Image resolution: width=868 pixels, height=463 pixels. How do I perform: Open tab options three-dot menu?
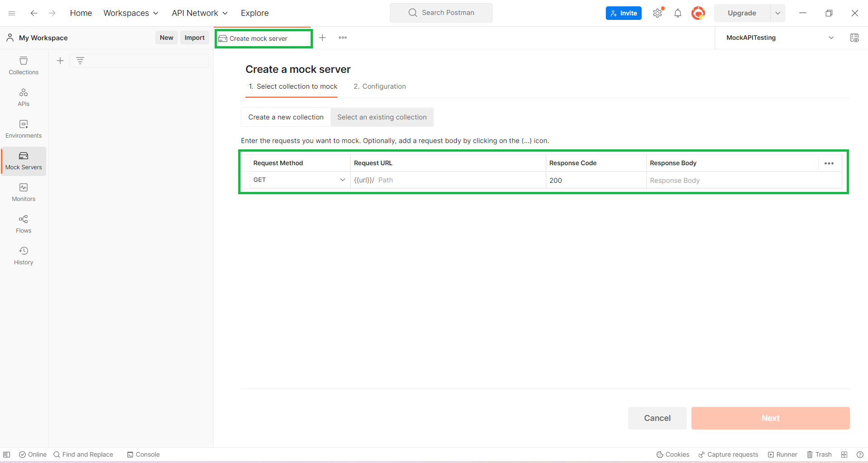pos(343,38)
